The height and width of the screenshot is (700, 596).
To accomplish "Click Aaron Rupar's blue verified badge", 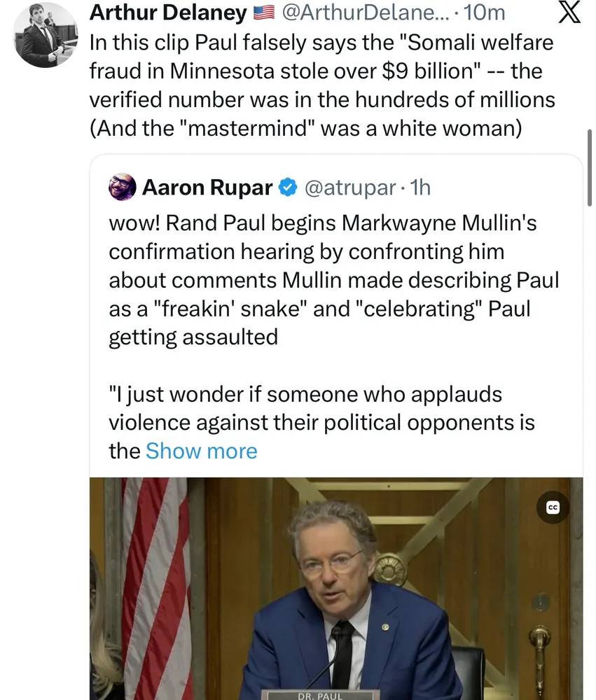I will pyautogui.click(x=286, y=187).
